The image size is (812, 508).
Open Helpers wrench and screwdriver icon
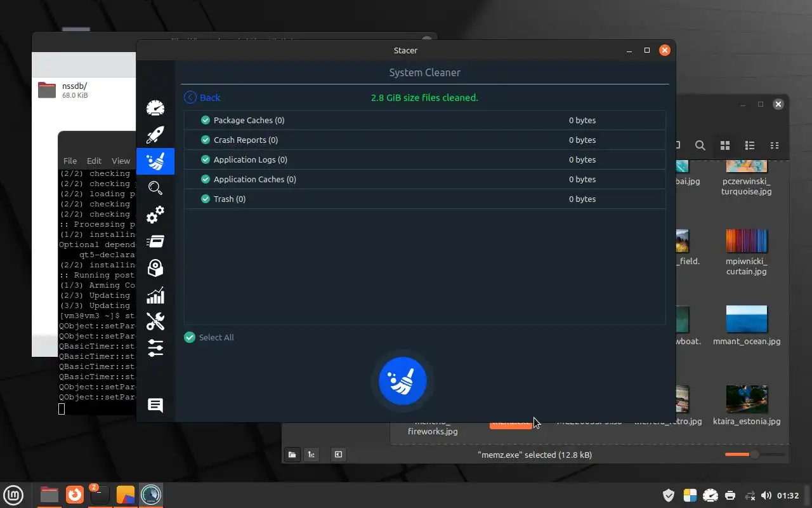click(x=155, y=321)
